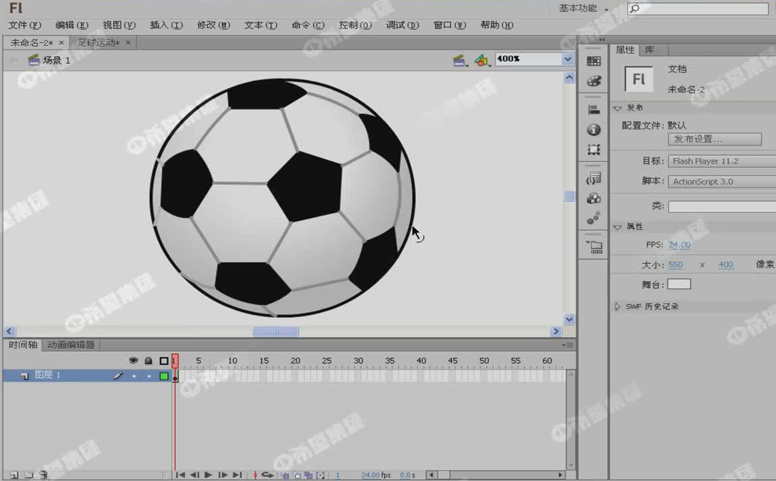The height and width of the screenshot is (481, 776).
Task: Click the Edit Scene clapperboard icon
Action: [459, 60]
